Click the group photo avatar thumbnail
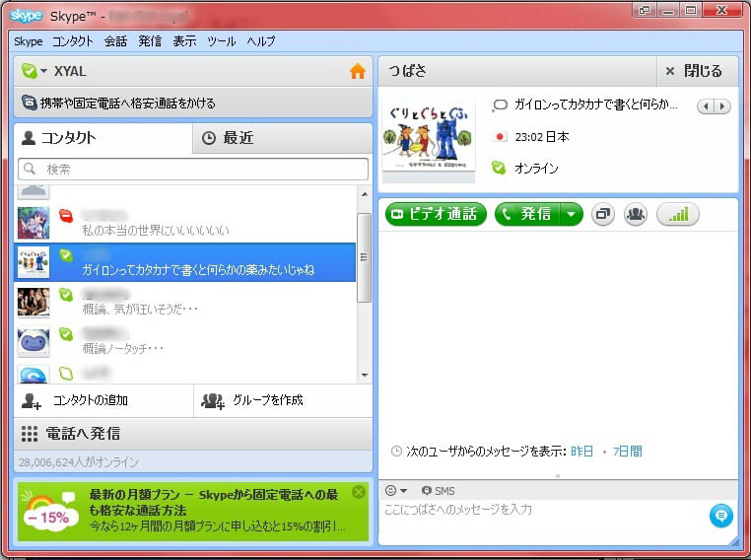Viewport: 751px width, 560px height. tap(34, 303)
